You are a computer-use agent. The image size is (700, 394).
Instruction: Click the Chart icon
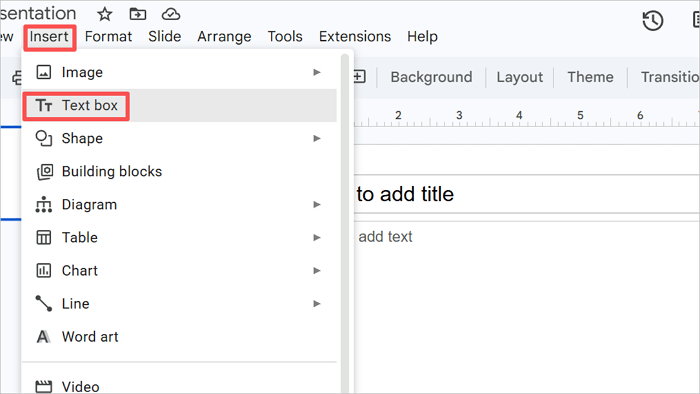coord(44,270)
